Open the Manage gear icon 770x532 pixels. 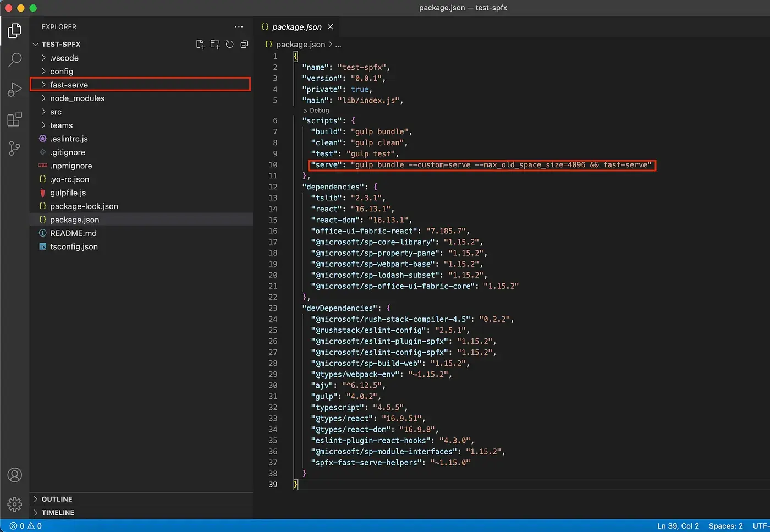coord(15,504)
